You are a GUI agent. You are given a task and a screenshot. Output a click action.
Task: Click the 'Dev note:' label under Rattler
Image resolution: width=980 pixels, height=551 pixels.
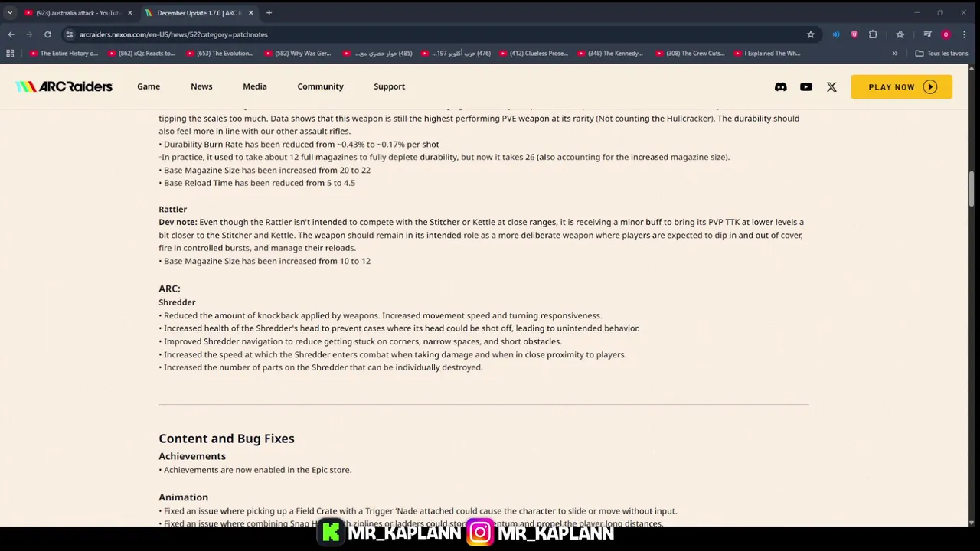(178, 222)
